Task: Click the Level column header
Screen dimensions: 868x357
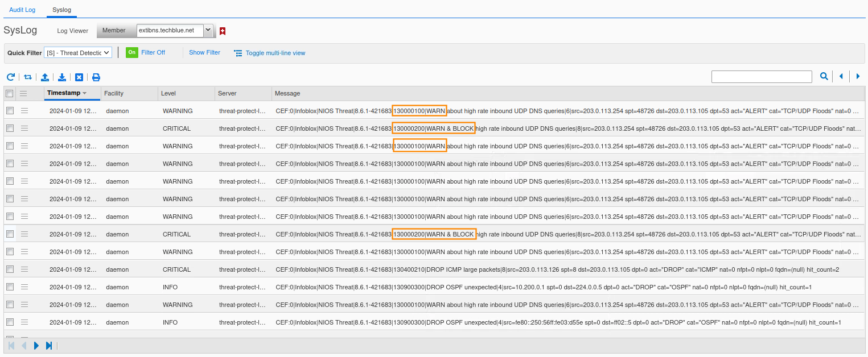Action: coord(168,93)
